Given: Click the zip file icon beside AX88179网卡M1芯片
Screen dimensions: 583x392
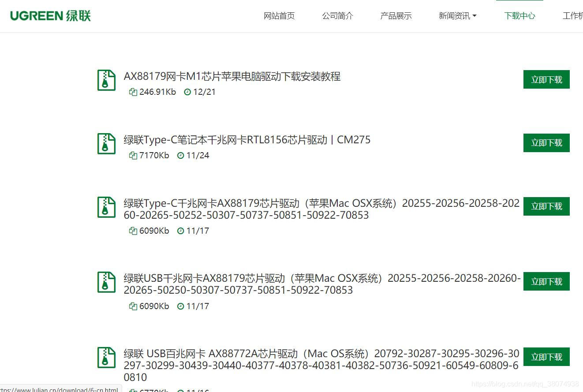Looking at the screenshot, I should 106,80.
